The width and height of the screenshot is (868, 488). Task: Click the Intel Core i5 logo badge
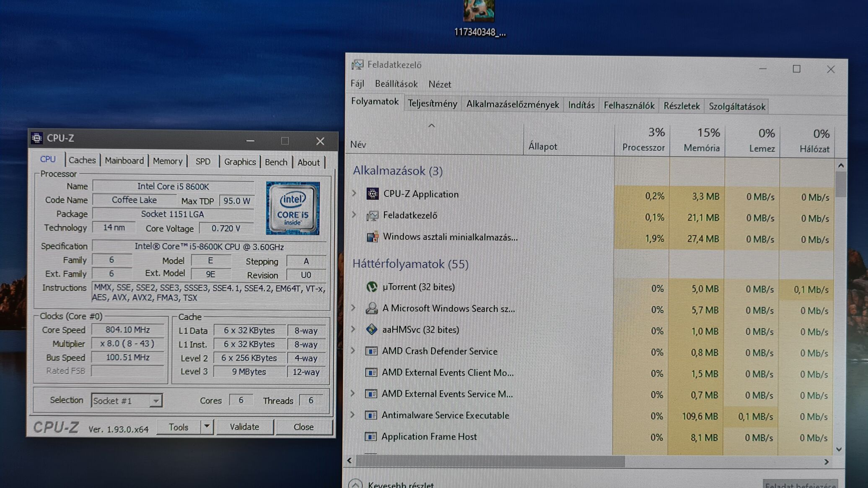pos(293,208)
